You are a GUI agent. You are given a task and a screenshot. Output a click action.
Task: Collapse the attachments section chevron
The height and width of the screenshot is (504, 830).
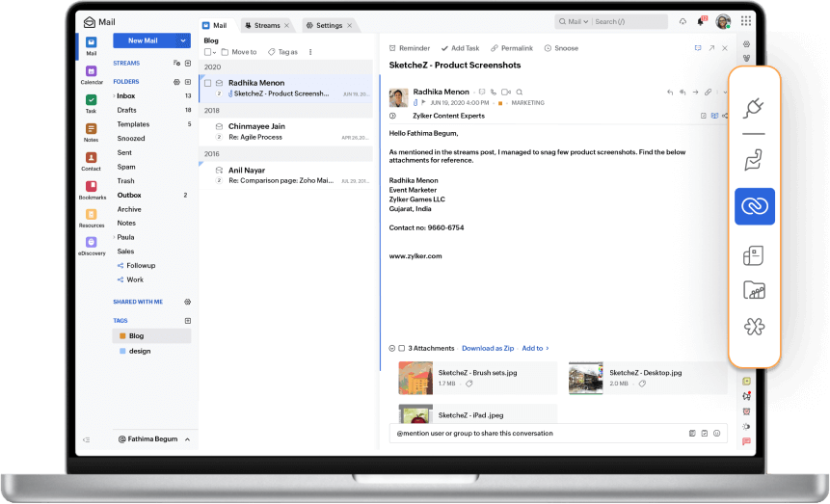[392, 348]
